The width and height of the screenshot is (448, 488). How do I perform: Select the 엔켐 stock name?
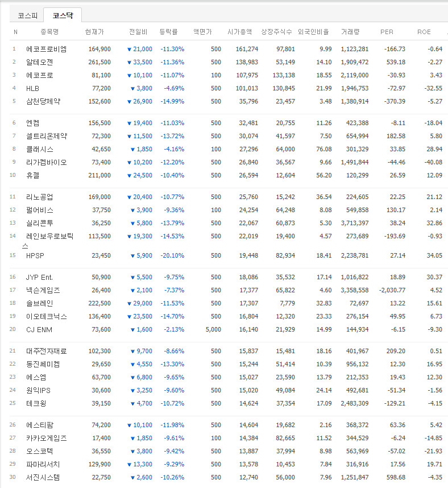point(32,123)
